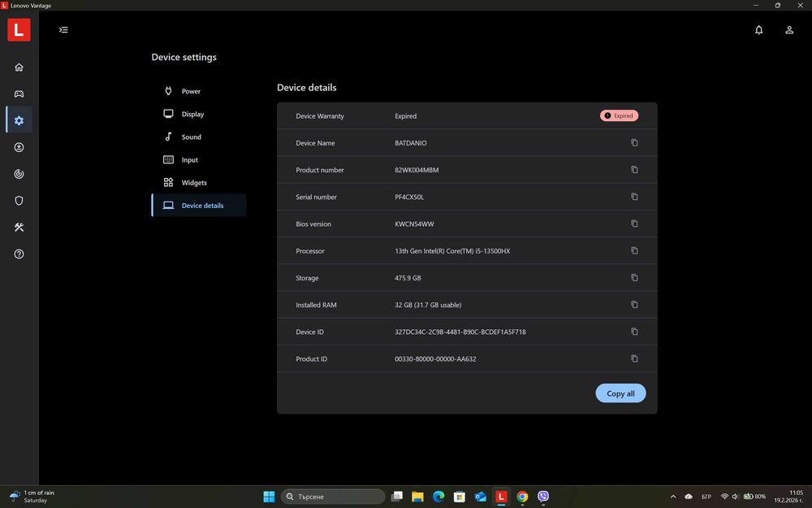
Task: Open Microsoft Store from the taskbar
Action: coord(460,497)
